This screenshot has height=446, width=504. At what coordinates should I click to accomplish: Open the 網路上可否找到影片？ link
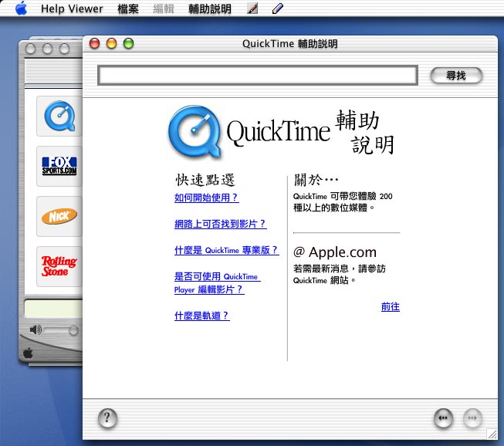point(220,224)
